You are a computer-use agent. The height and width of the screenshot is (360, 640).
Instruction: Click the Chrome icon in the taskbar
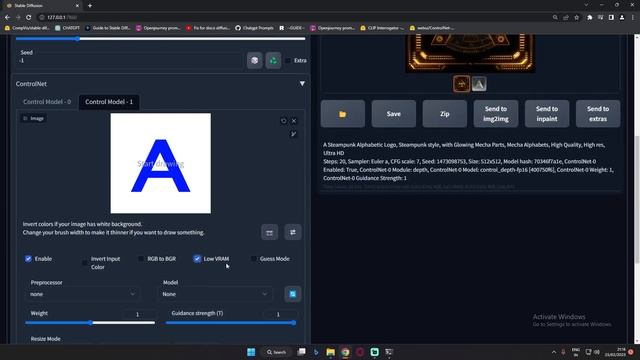345,352
